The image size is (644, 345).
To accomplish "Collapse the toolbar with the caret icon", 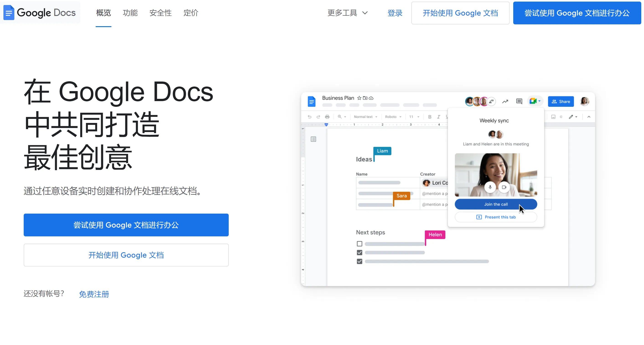I will (x=589, y=117).
